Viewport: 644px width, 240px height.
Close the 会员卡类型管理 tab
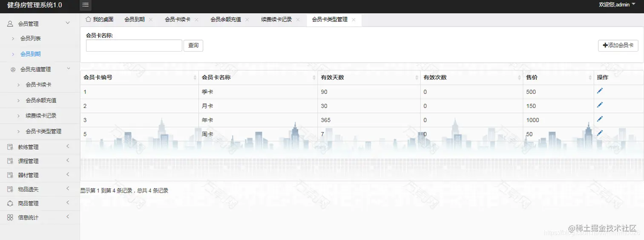[x=354, y=20]
